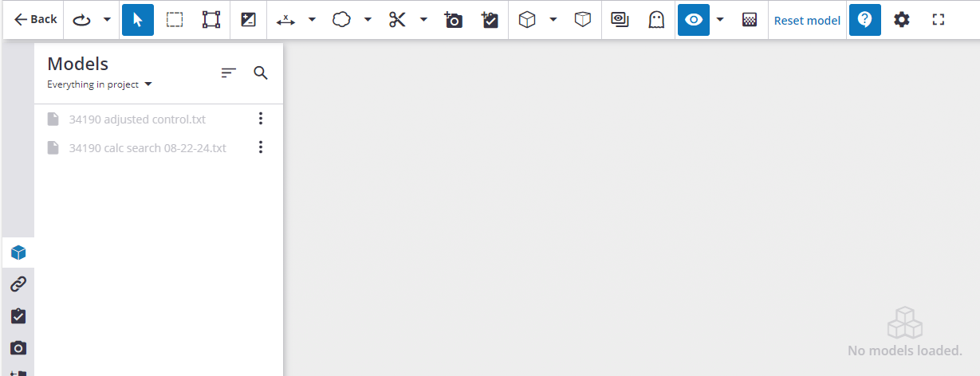Open the Links chain sidebar tab
This screenshot has width=980, height=376.
point(18,284)
